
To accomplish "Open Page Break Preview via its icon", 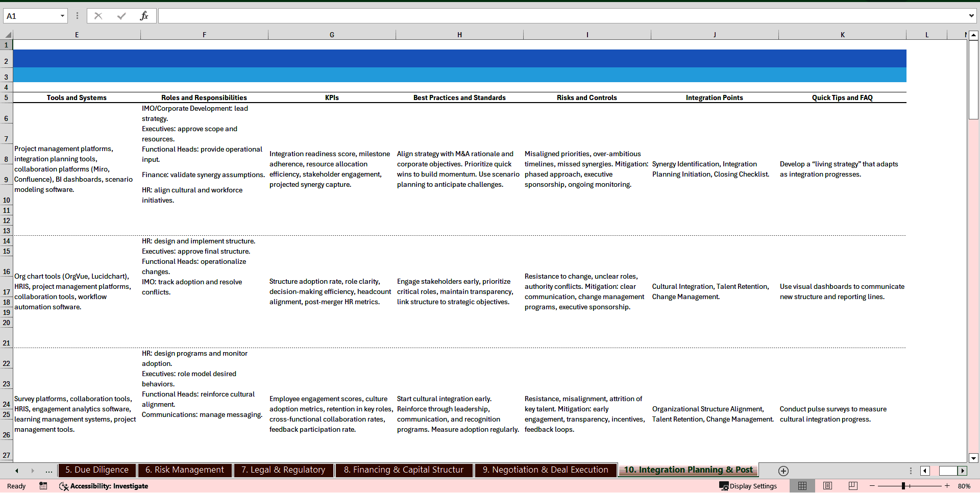I will pos(852,486).
